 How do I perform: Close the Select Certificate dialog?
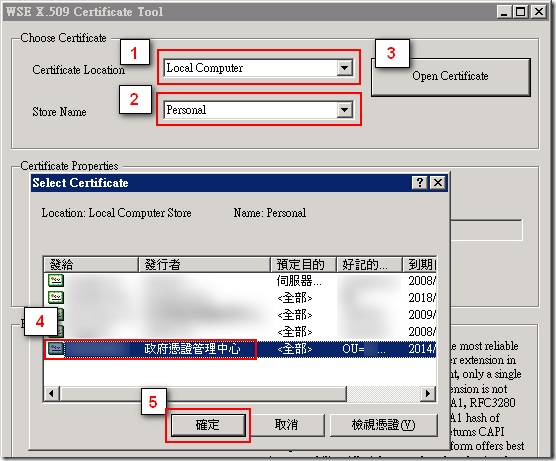tap(438, 183)
